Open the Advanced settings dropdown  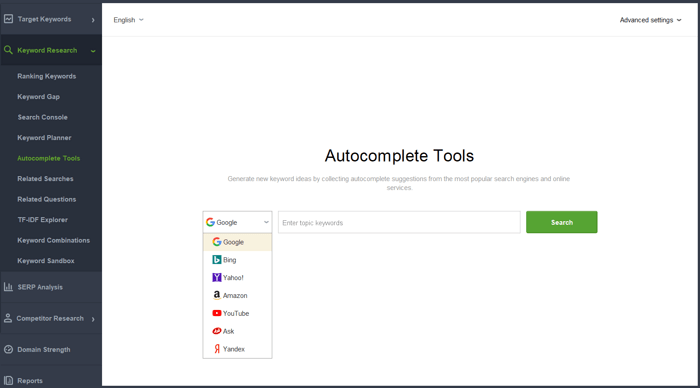(x=650, y=20)
